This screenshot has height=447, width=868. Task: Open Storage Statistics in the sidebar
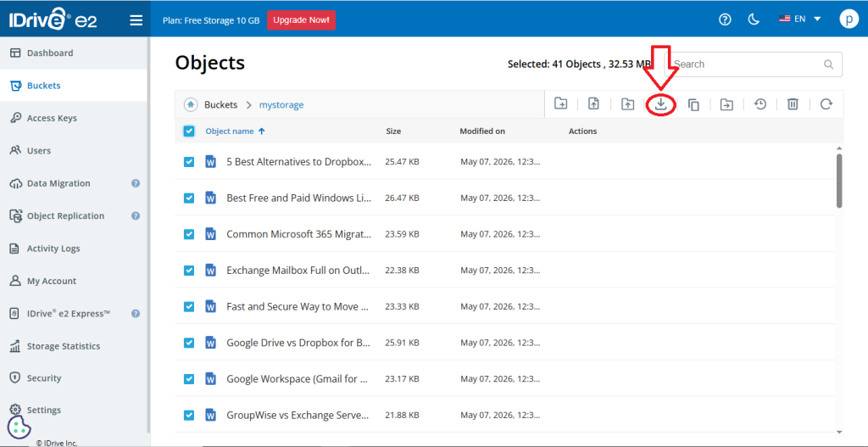pos(74,346)
